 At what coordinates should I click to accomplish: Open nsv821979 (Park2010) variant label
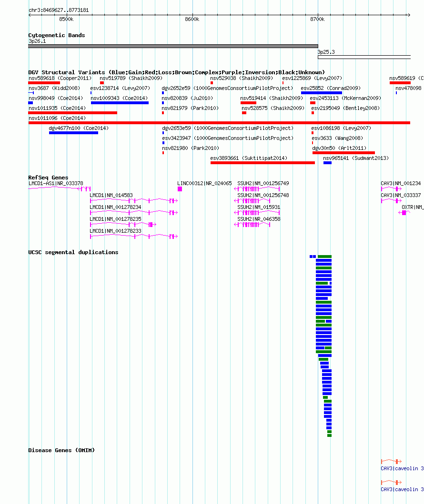click(190, 108)
